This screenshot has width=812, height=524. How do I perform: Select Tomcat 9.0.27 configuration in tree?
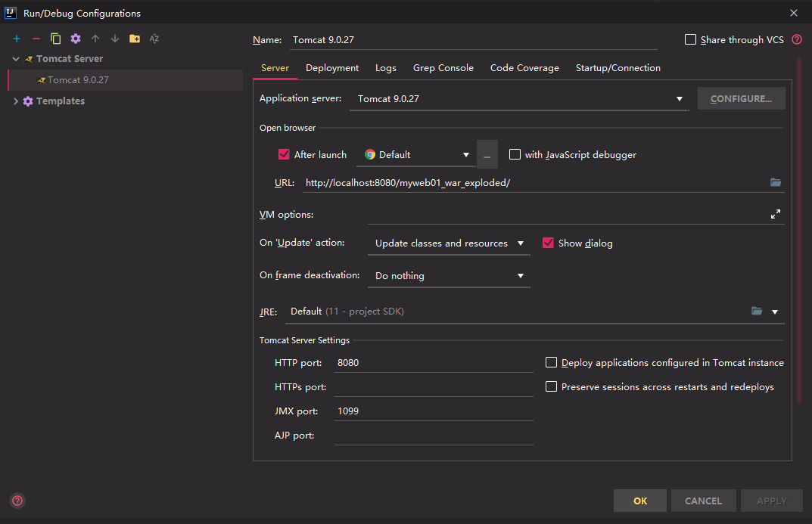pyautogui.click(x=126, y=80)
